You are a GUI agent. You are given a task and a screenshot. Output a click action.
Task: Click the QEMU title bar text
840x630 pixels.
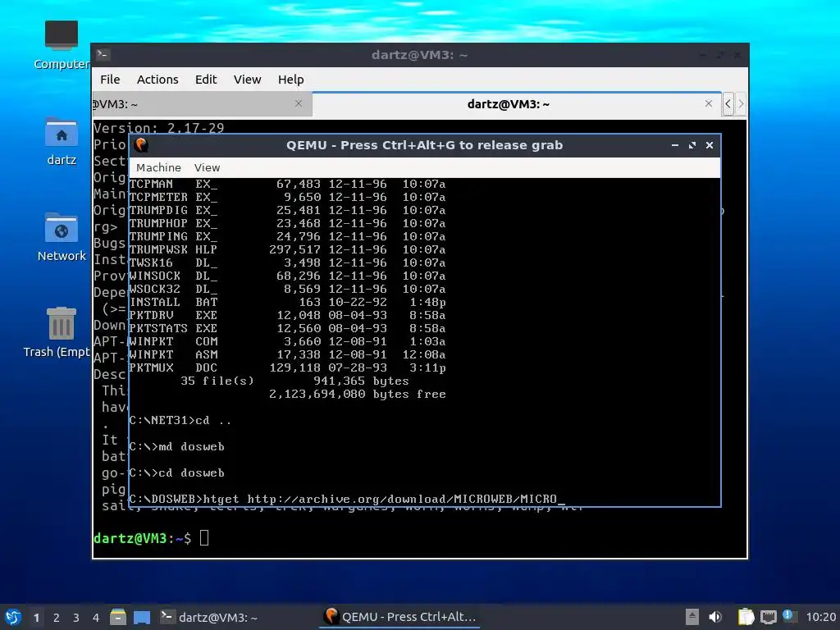pyautogui.click(x=424, y=145)
